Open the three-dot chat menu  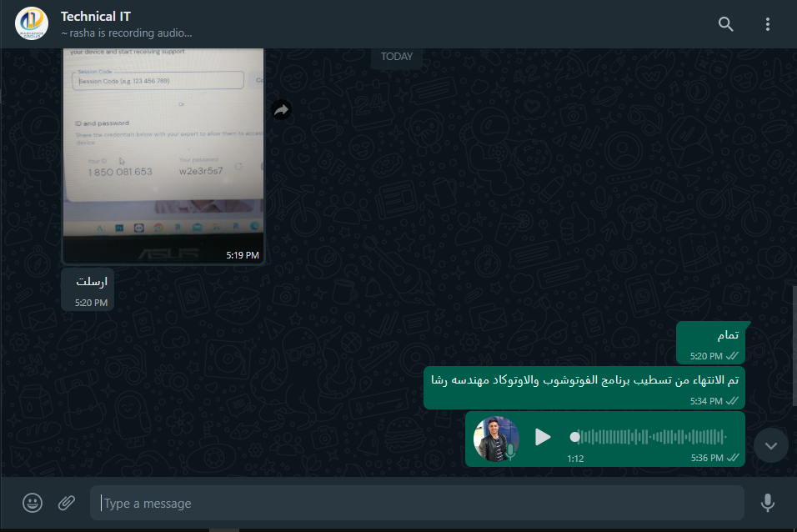point(768,24)
